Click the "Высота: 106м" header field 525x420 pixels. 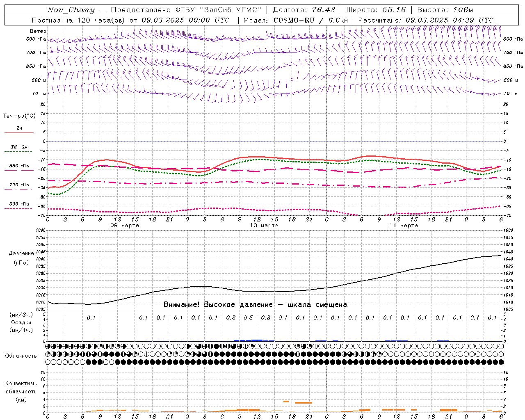445,10
